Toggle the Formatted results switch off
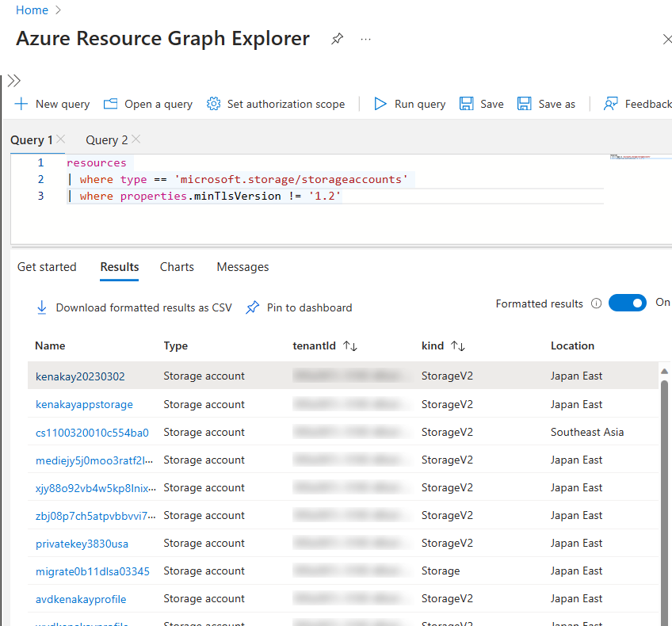This screenshot has width=672, height=626. 627,303
